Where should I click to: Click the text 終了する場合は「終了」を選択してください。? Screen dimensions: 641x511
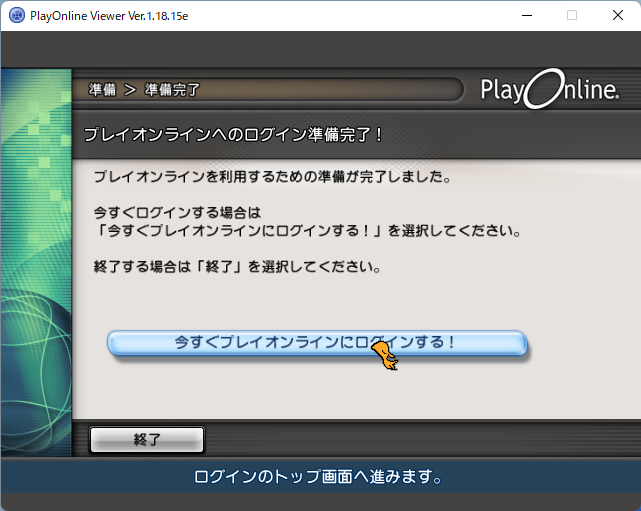pyautogui.click(x=238, y=267)
